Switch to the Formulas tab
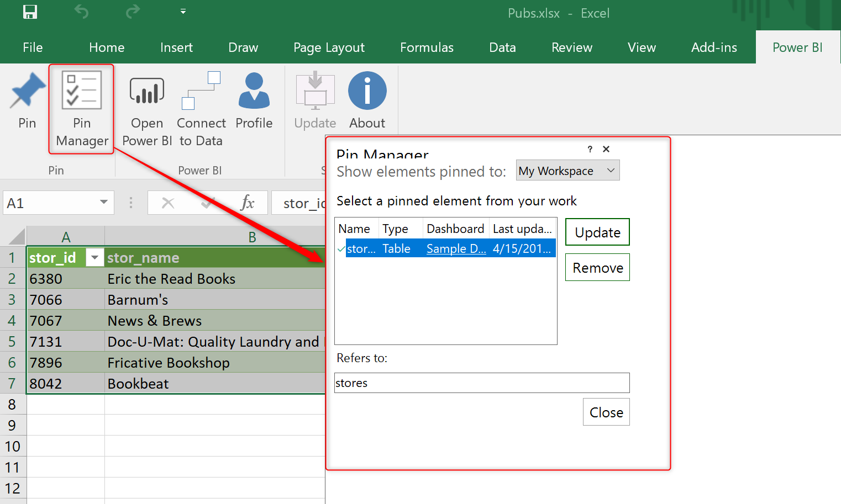Screen dimensions: 841x504 pyautogui.click(x=427, y=47)
